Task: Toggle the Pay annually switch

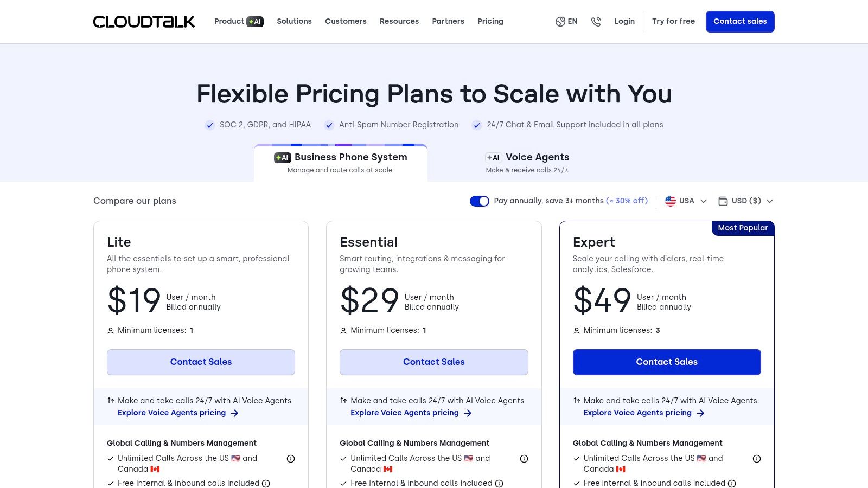Action: [480, 201]
